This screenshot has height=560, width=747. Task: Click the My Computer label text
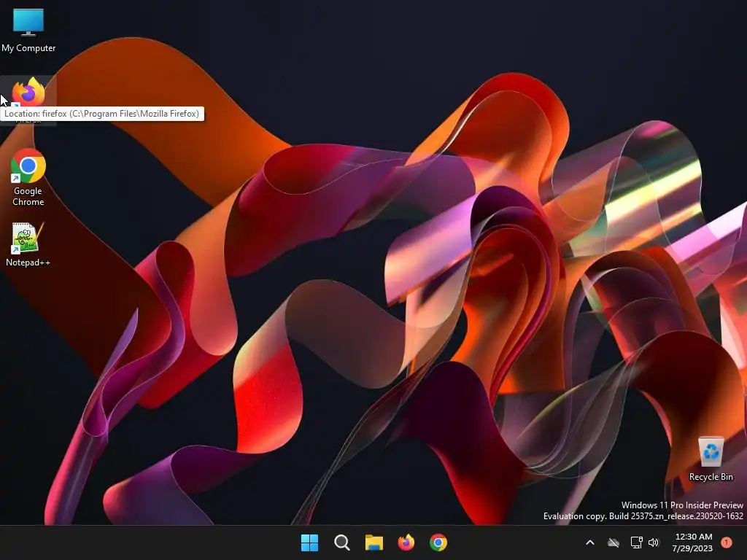point(28,48)
